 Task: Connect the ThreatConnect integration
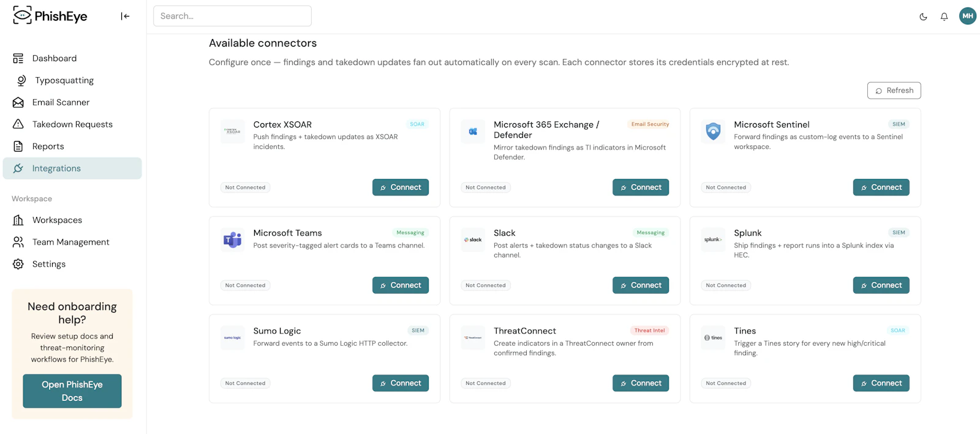[641, 383]
